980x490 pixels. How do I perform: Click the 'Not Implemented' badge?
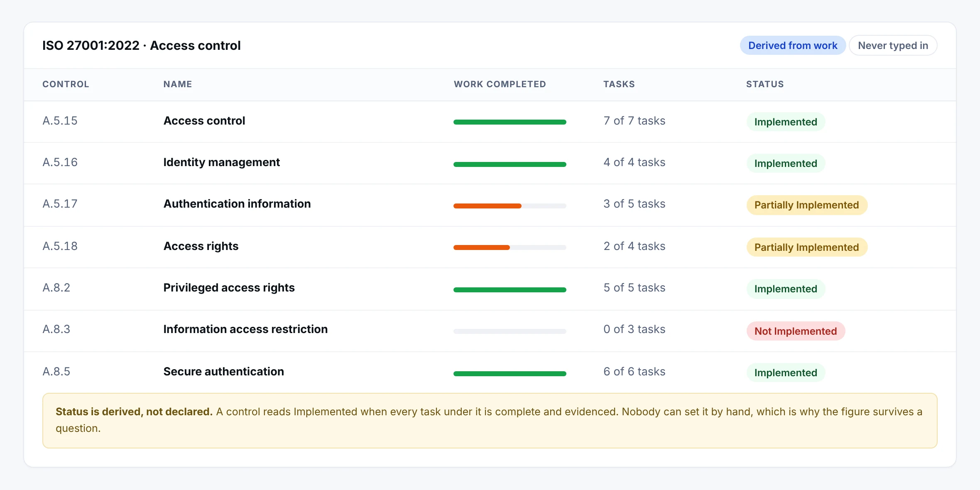[x=796, y=331]
